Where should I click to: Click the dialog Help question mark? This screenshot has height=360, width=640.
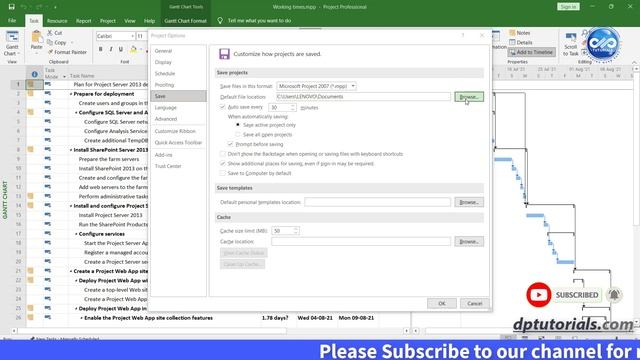click(x=463, y=36)
